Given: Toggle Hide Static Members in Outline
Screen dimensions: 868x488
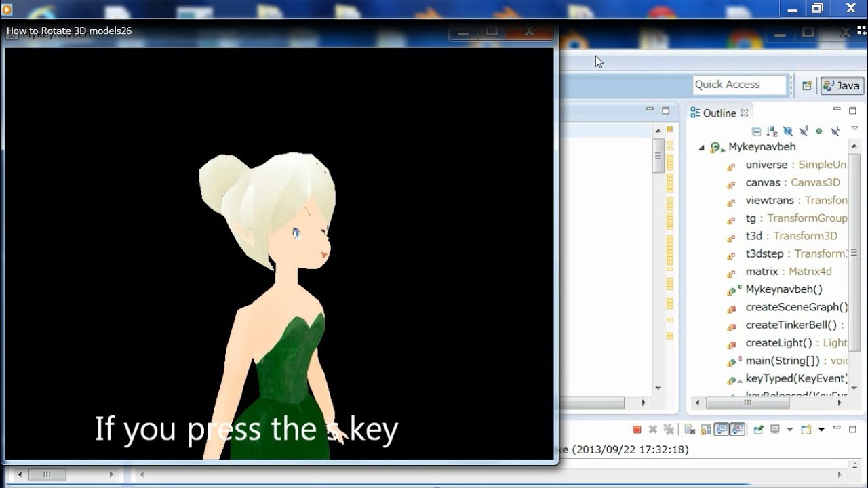Looking at the screenshot, I should (x=804, y=131).
